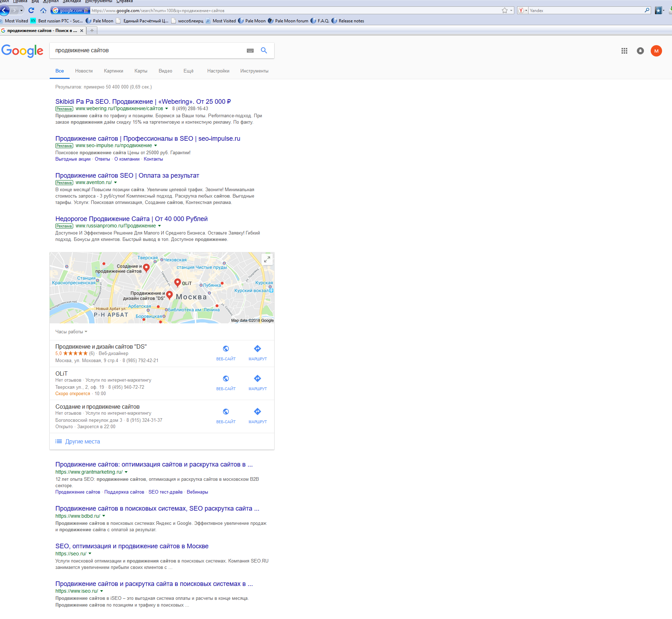672x619 pixels.
Task: Reload the page with the refresh icon
Action: tap(31, 10)
